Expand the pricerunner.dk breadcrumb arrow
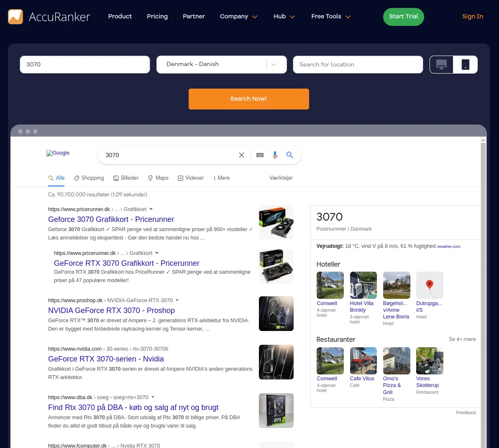Image resolution: width=499 pixels, height=448 pixels. pos(151,209)
